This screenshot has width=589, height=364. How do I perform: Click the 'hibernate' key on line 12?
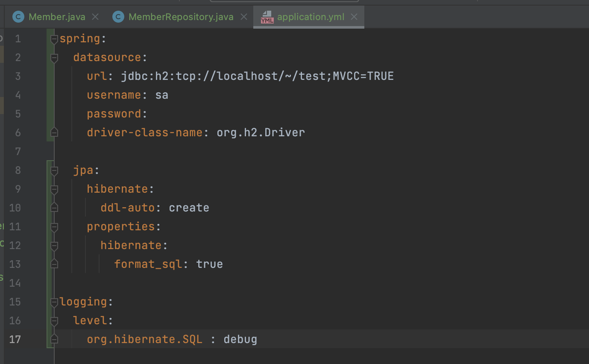point(131,245)
